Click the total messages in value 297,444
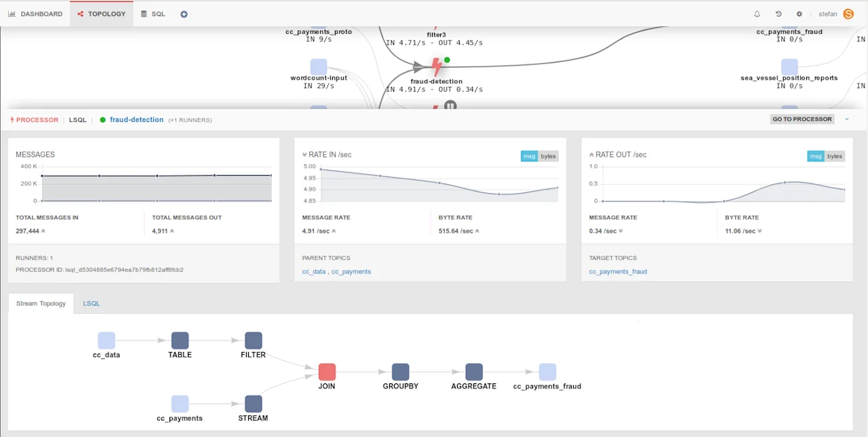This screenshot has width=868, height=437. tap(28, 231)
